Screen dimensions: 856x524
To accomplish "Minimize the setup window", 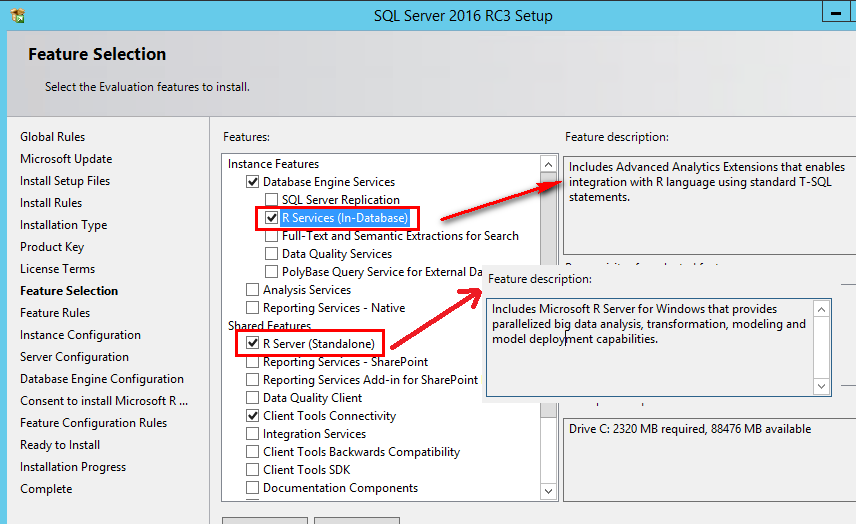I will 836,13.
